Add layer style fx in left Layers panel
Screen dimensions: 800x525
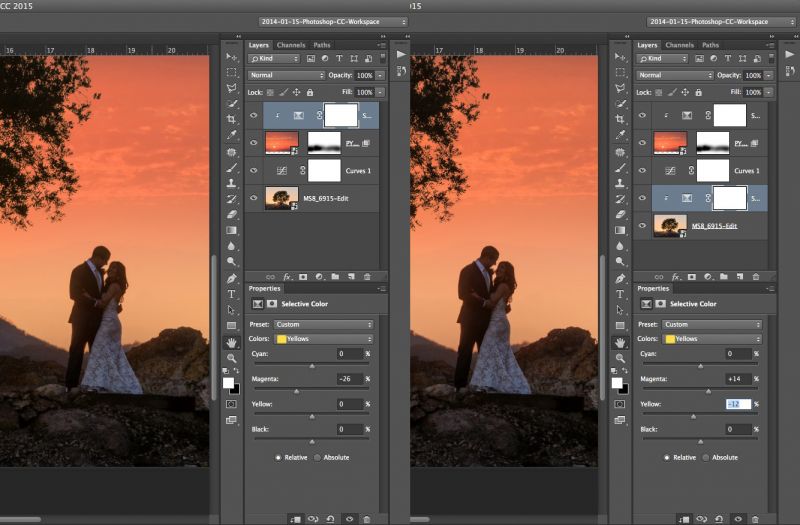[x=287, y=277]
